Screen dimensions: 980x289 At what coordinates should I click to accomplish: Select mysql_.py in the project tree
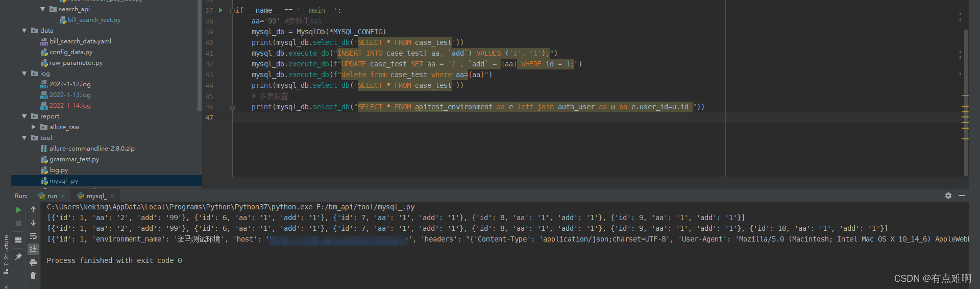106,181
